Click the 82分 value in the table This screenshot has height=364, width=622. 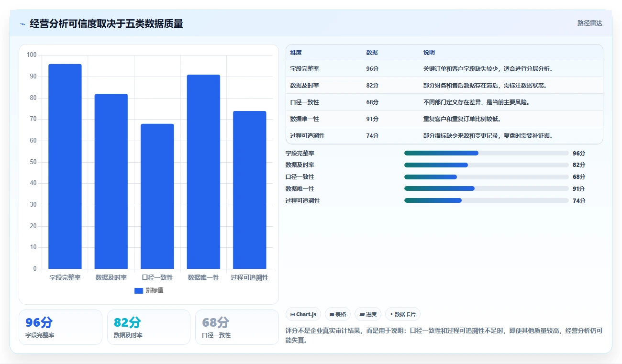click(372, 86)
